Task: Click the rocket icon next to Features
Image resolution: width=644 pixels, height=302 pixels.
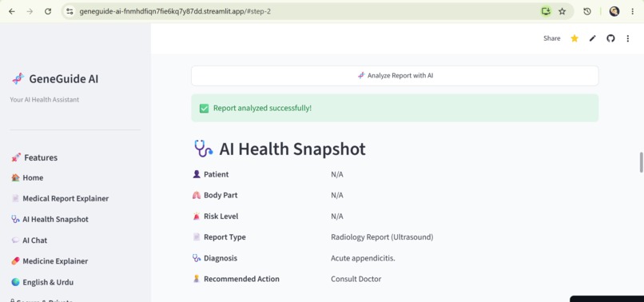Action: [x=16, y=157]
